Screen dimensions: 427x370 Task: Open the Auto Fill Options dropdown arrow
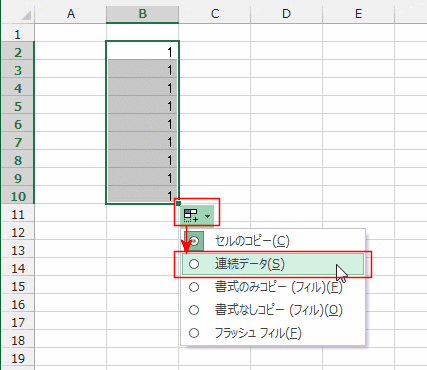click(x=208, y=216)
